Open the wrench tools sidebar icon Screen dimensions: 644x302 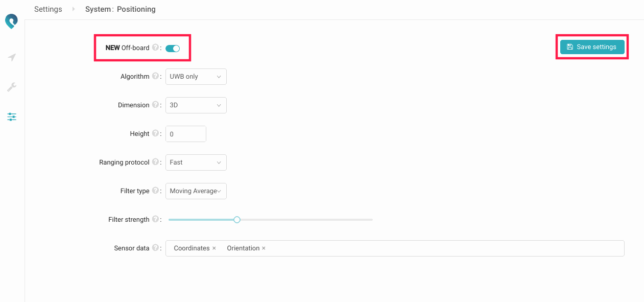pos(12,87)
